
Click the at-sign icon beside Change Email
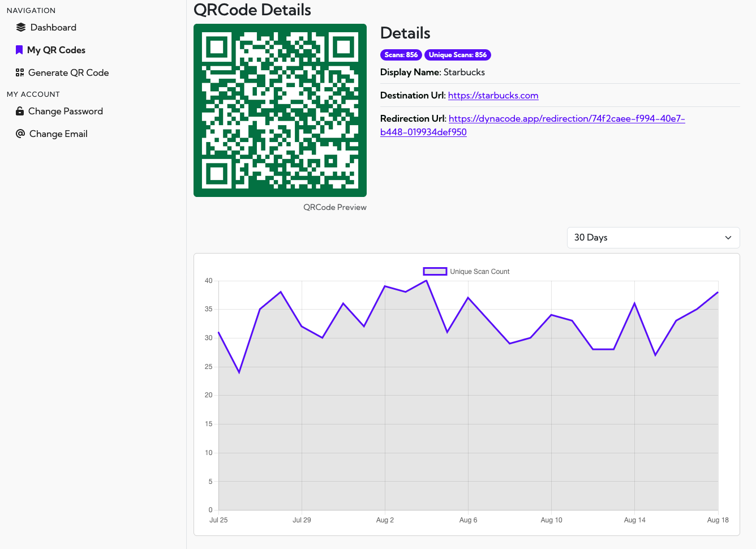[20, 134]
